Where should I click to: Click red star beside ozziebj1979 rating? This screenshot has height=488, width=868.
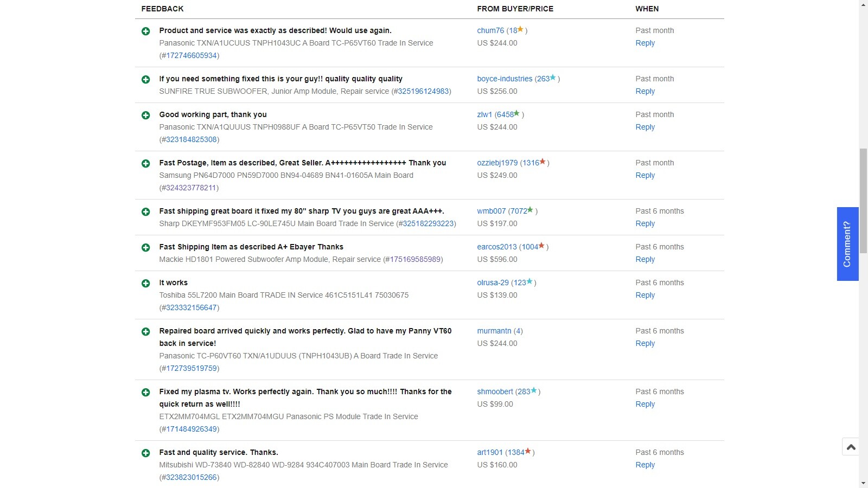[542, 162]
